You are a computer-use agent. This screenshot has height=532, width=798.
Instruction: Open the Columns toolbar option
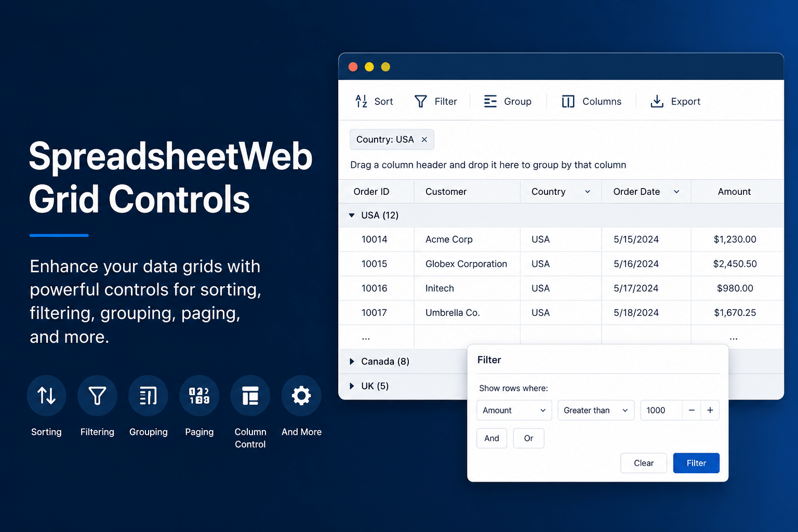click(591, 101)
